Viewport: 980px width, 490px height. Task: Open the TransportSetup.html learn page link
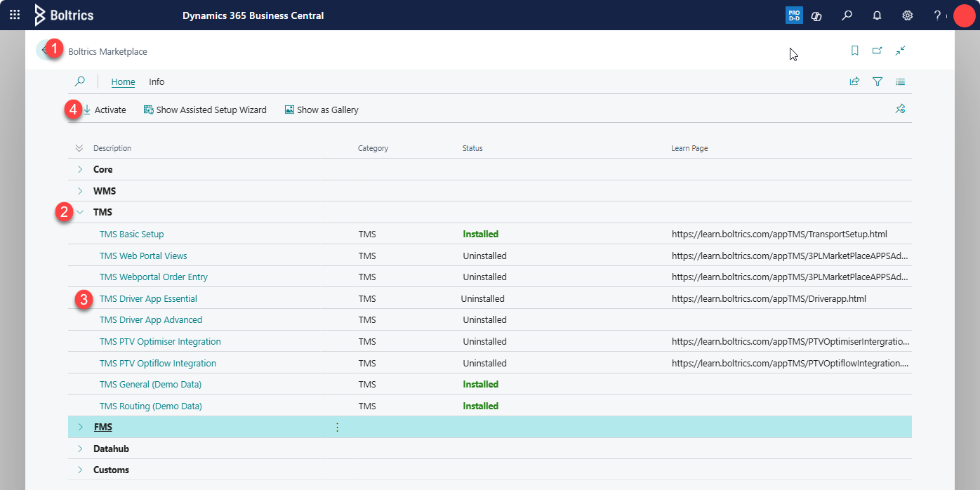pyautogui.click(x=780, y=234)
